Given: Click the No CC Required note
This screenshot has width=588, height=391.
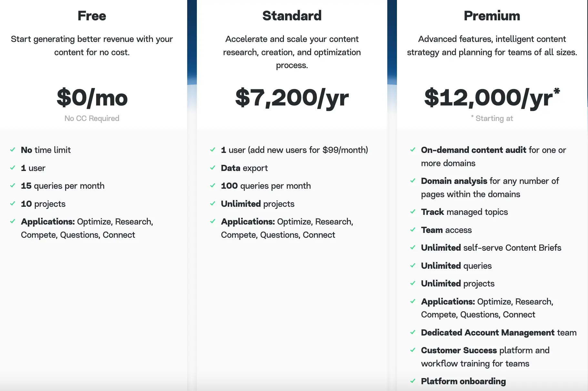Looking at the screenshot, I should [92, 118].
